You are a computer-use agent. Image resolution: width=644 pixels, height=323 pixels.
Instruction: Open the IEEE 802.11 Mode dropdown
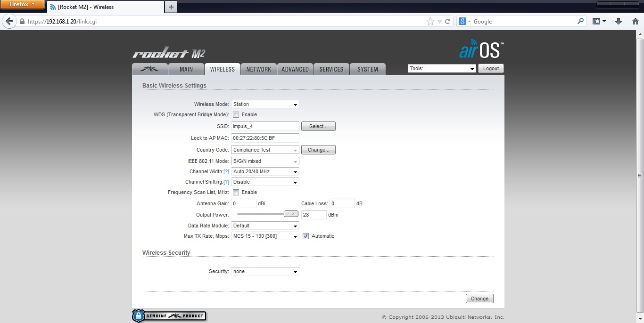[265, 161]
